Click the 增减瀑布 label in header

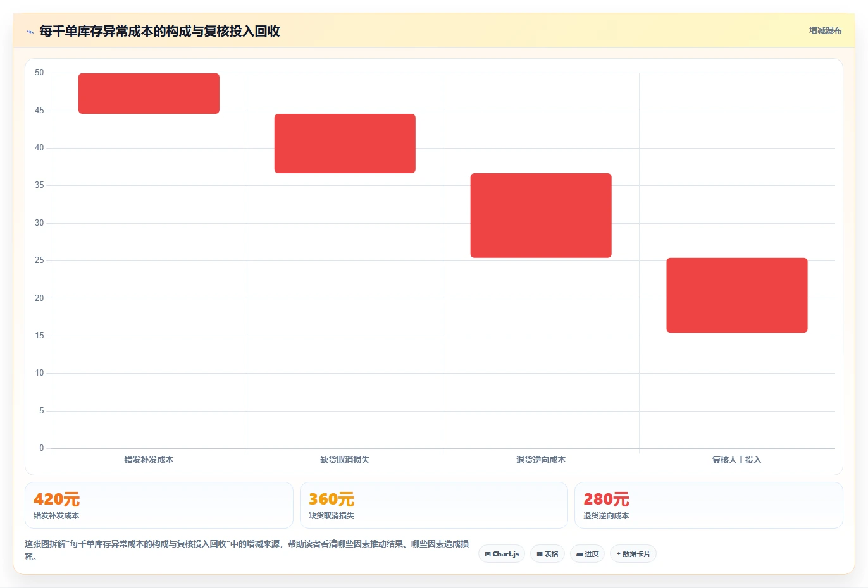825,30
